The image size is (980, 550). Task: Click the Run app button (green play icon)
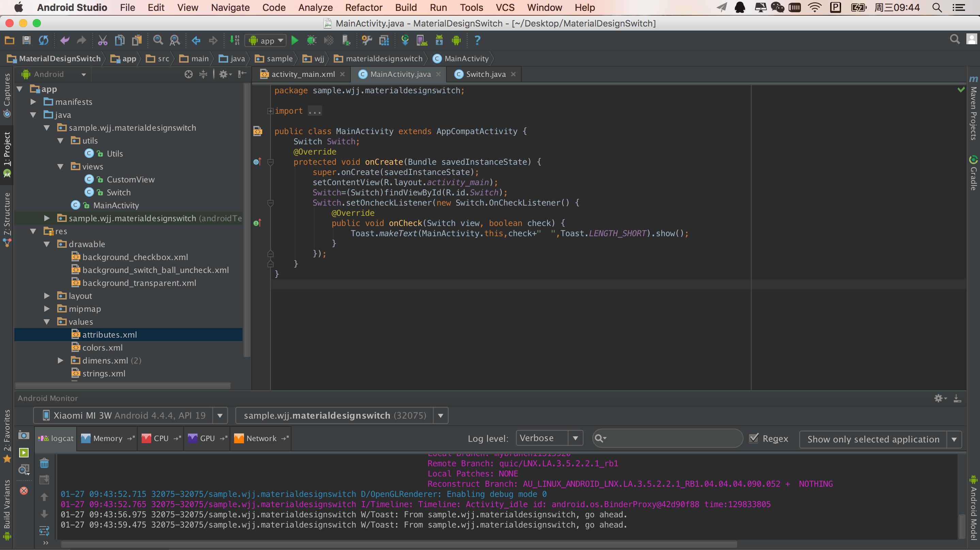(294, 41)
